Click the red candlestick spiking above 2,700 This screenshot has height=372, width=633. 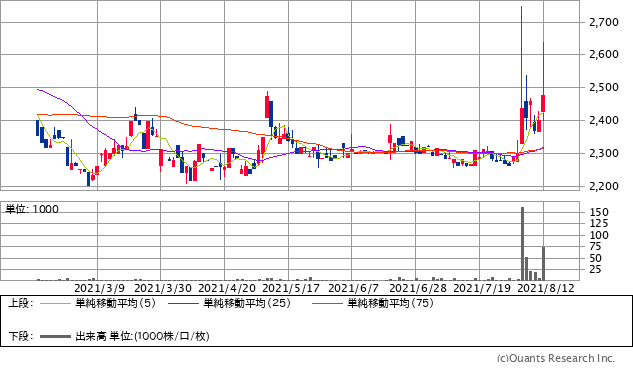522,75
